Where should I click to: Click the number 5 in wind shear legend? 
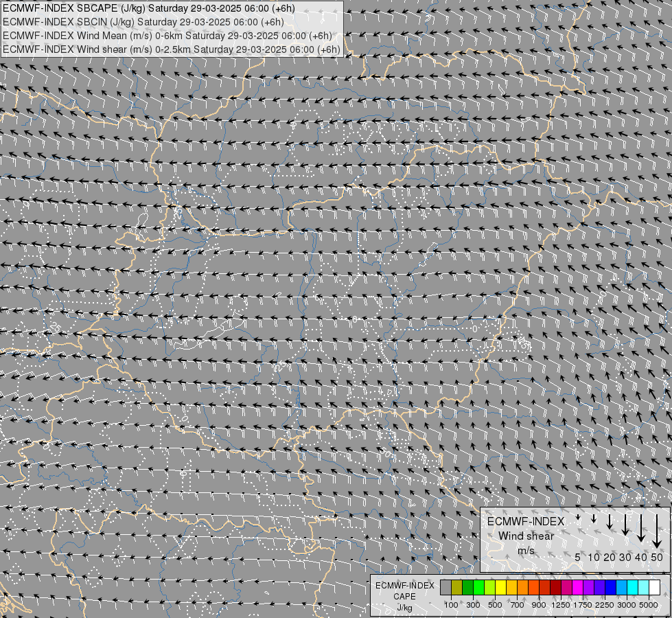click(578, 557)
